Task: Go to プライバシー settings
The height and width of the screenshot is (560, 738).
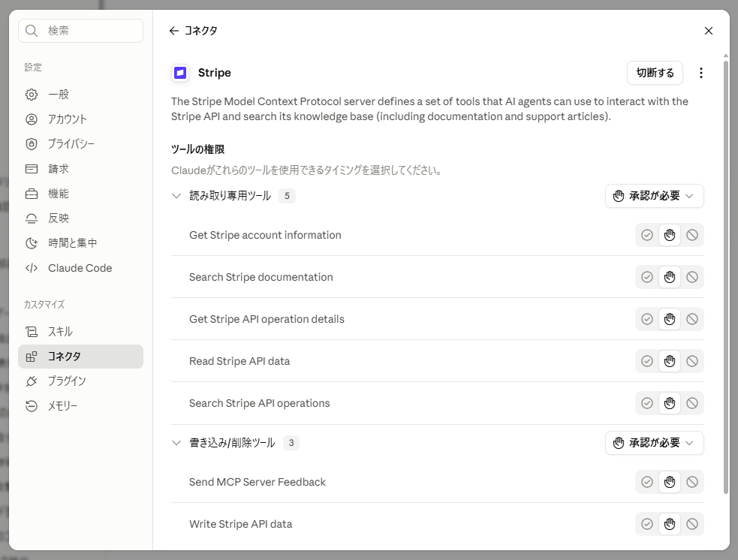Action: pos(80,144)
